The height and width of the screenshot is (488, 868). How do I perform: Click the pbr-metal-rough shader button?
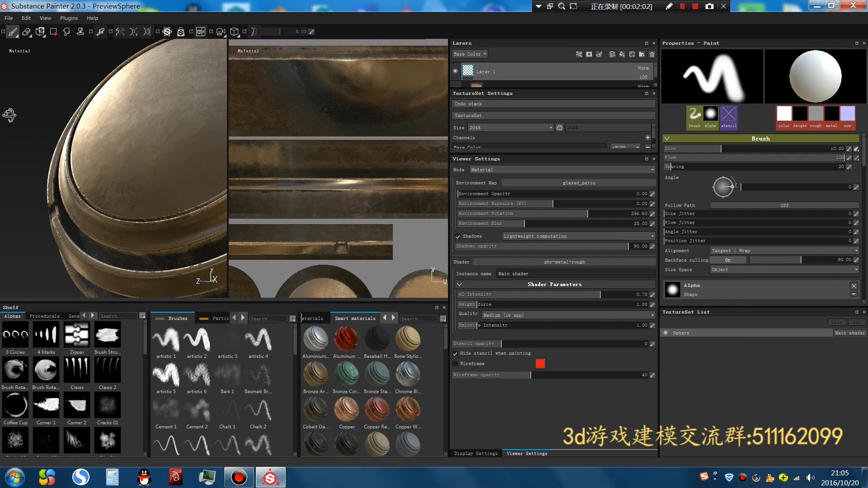[564, 262]
